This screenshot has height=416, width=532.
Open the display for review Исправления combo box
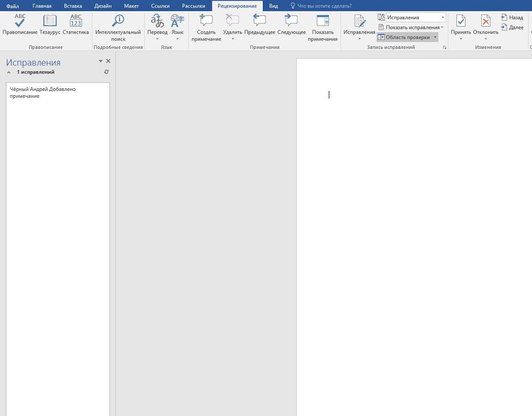(x=415, y=18)
